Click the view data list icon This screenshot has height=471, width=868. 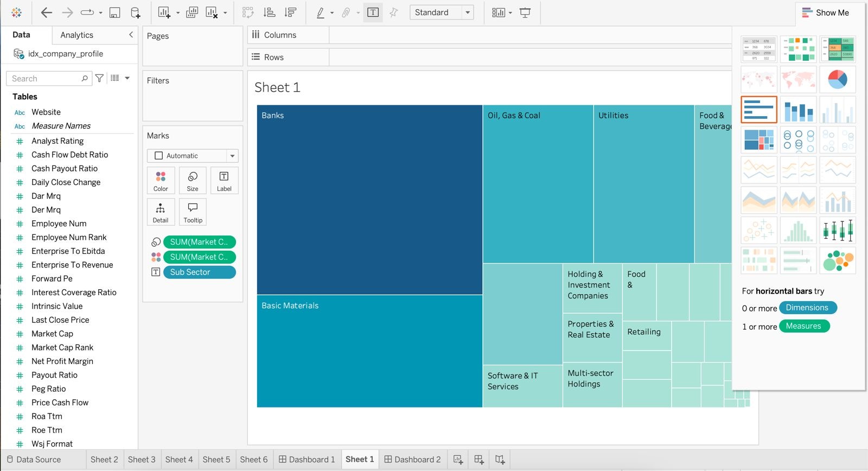click(x=115, y=78)
